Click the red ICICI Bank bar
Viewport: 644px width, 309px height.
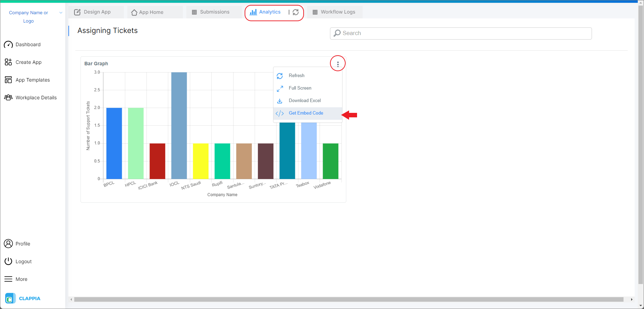click(x=158, y=161)
